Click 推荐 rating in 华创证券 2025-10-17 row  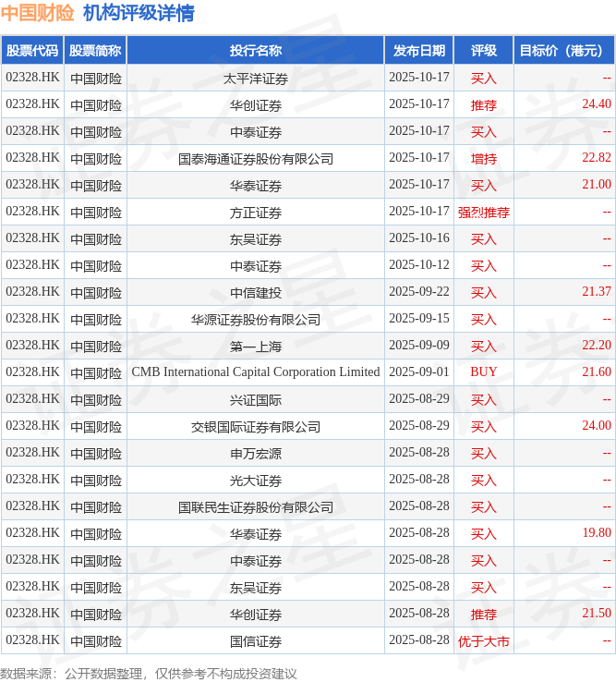point(483,105)
